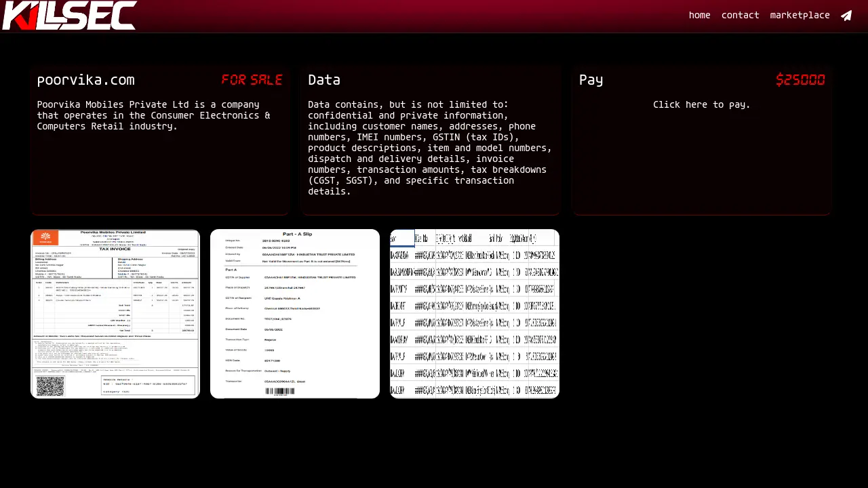Go to the home page
The width and height of the screenshot is (868, 488).
point(699,15)
